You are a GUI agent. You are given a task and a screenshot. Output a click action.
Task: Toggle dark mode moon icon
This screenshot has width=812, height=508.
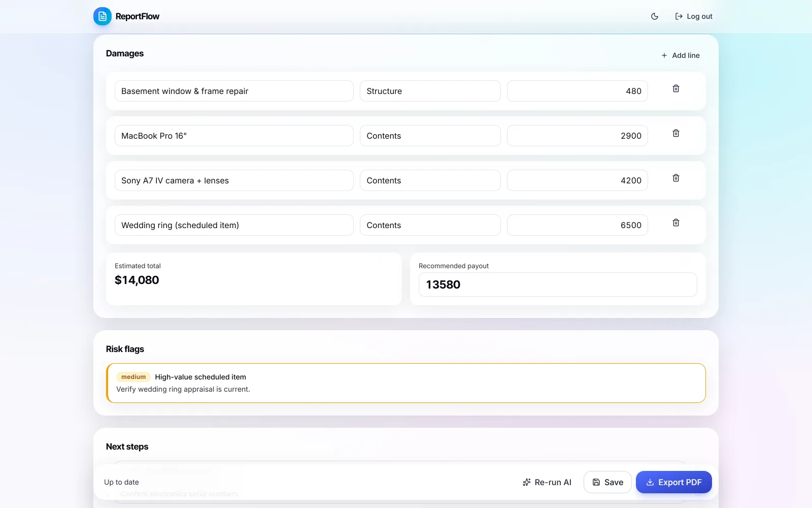click(x=655, y=16)
